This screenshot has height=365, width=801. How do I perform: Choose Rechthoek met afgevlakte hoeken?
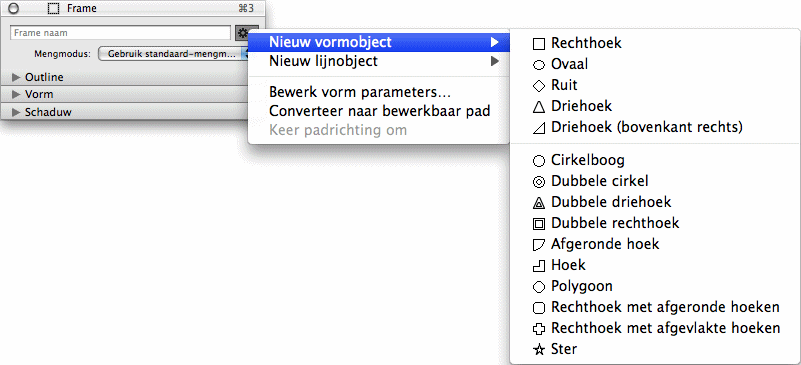pyautogui.click(x=655, y=328)
